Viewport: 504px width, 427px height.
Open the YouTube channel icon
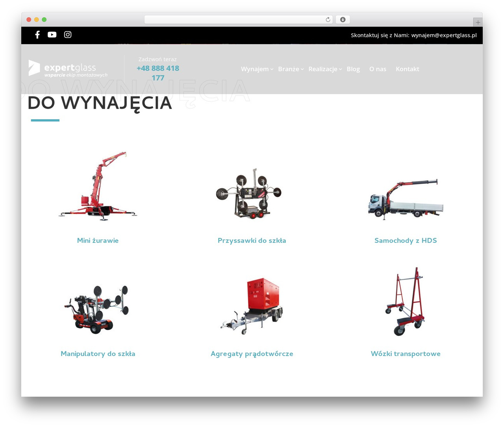(x=52, y=35)
